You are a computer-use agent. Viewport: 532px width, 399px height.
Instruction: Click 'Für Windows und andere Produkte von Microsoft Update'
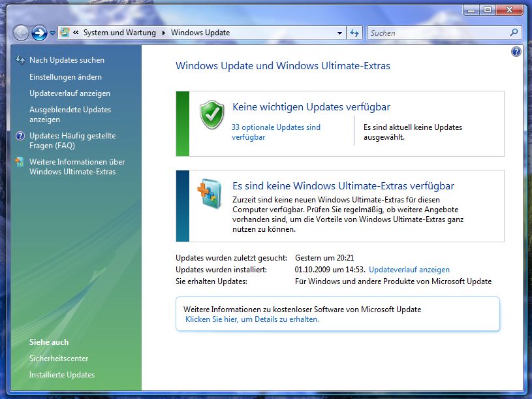393,281
